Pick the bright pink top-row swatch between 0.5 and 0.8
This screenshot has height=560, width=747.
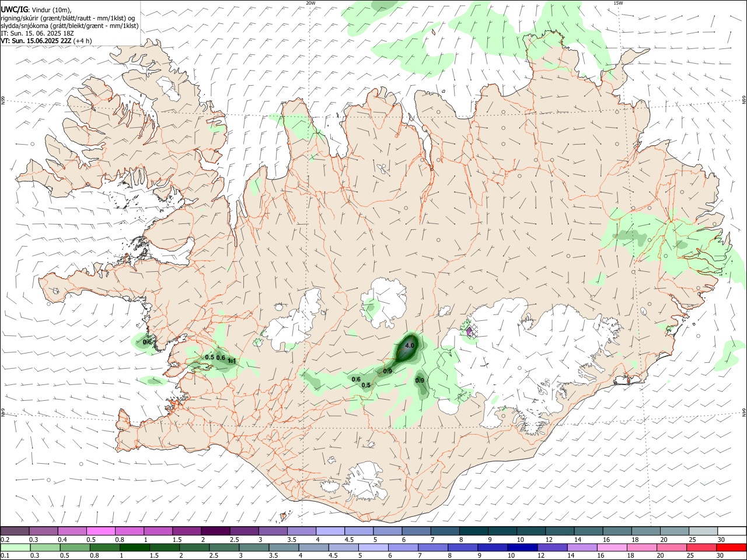[x=100, y=531]
